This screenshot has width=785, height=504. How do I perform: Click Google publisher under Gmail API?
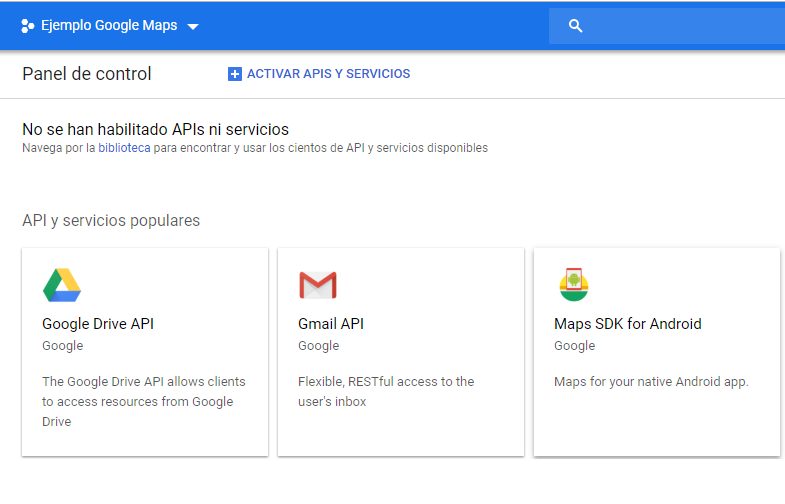point(319,346)
